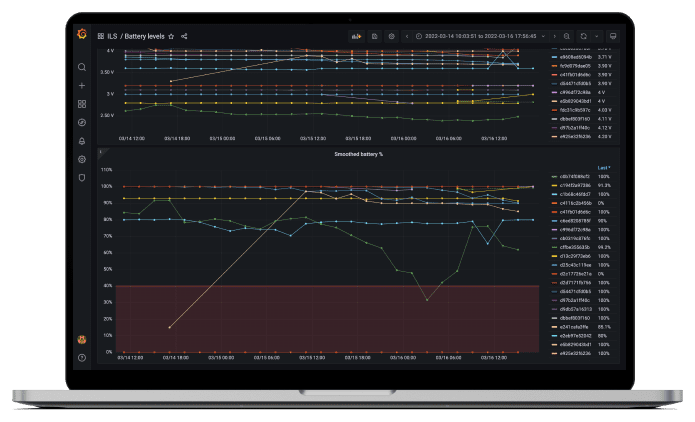Share the Battery levels dashboard
This screenshot has height=422, width=695.
(184, 36)
